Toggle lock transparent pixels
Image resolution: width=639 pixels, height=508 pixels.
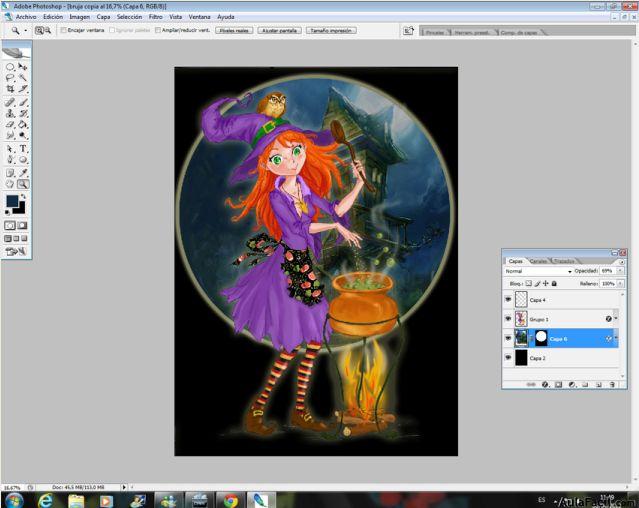pyautogui.click(x=529, y=283)
